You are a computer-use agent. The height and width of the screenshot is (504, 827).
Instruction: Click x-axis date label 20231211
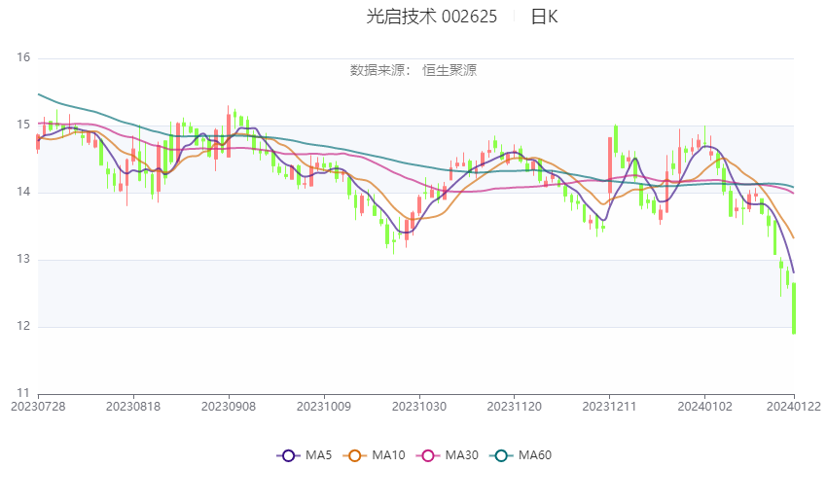coord(609,407)
